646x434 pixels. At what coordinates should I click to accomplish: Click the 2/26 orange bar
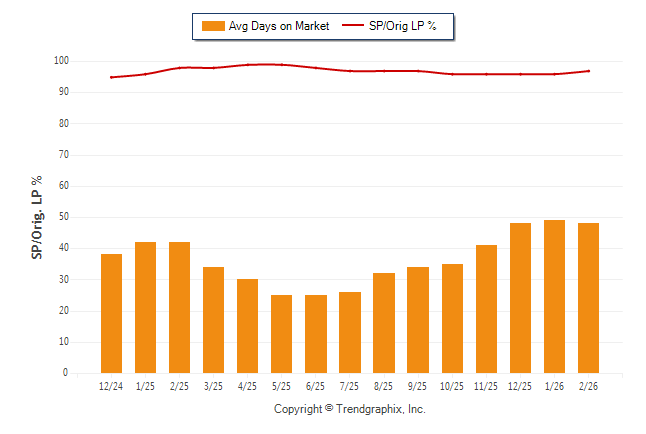click(x=588, y=298)
